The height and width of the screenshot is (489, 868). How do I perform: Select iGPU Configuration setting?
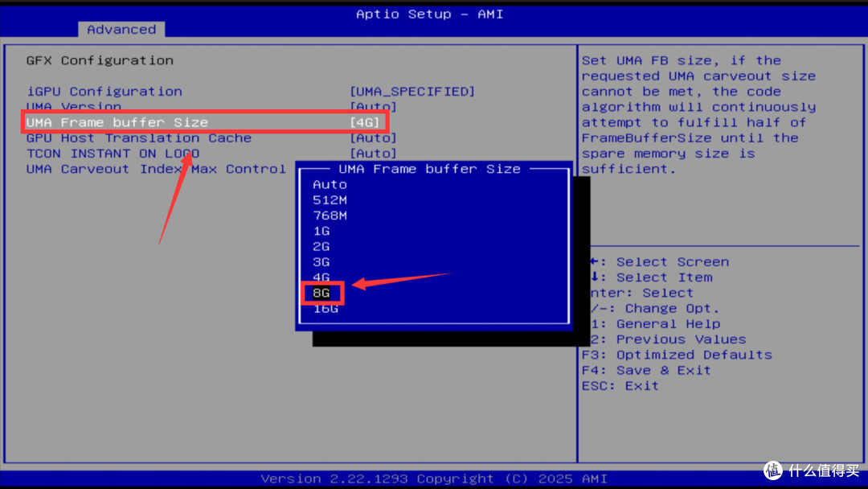[x=104, y=92]
